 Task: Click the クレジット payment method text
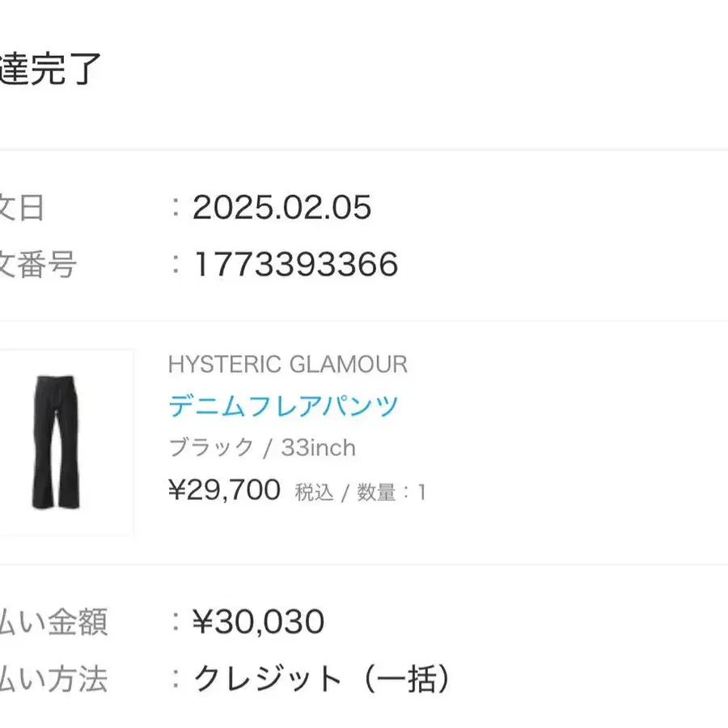point(267,679)
